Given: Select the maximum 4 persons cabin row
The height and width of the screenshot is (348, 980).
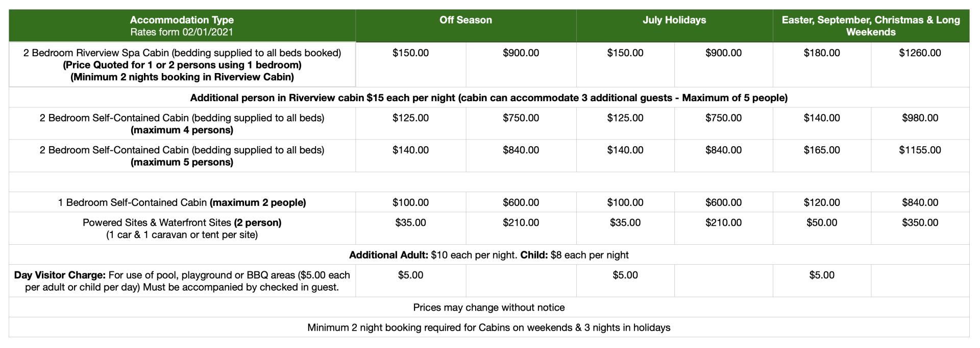Looking at the screenshot, I should coord(182,124).
